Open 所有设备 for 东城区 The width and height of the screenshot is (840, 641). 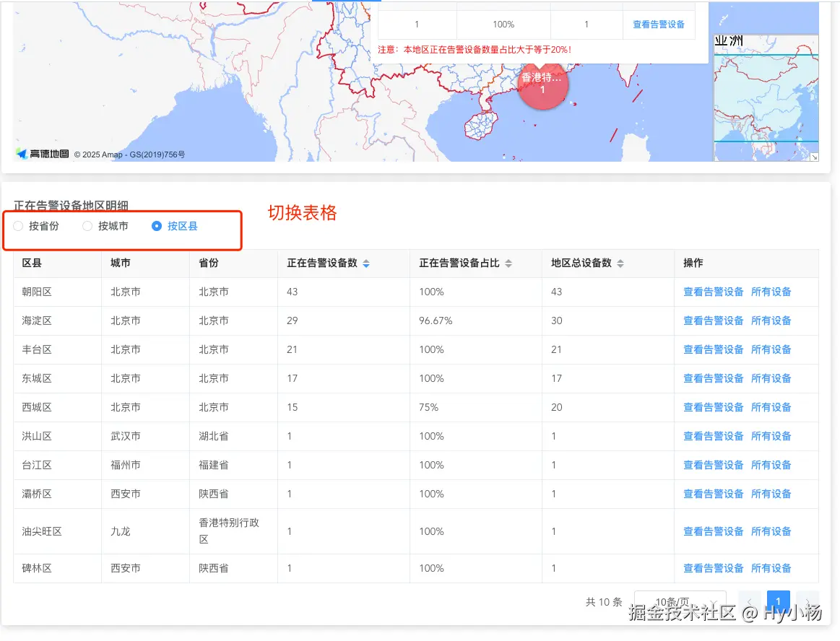click(771, 378)
